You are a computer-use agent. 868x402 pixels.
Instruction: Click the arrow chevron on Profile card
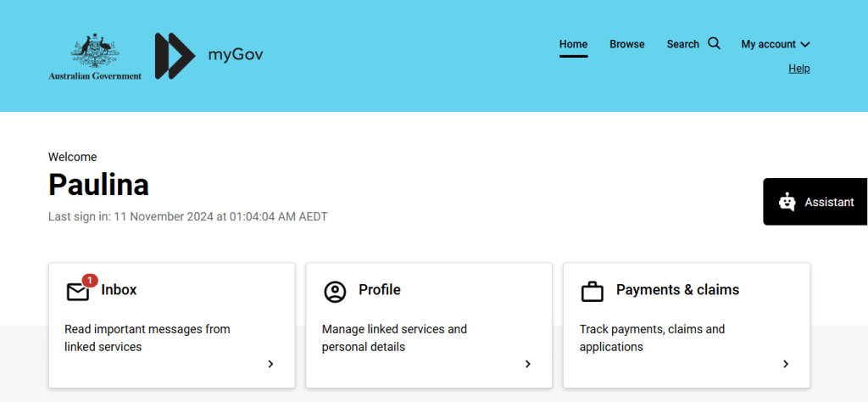point(527,364)
